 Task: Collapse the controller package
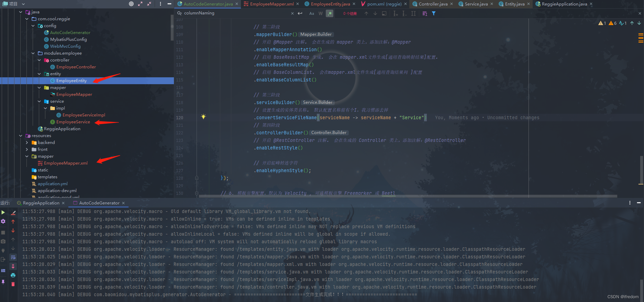coord(39,60)
